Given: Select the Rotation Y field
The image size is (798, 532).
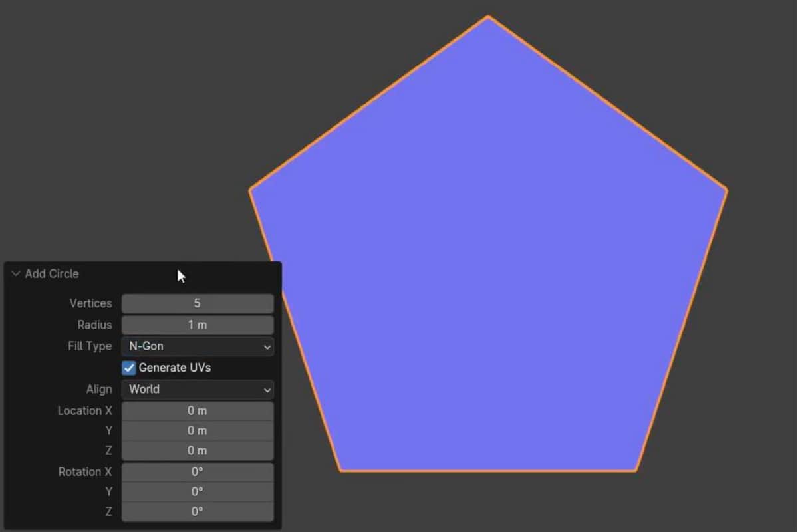Looking at the screenshot, I should click(198, 491).
